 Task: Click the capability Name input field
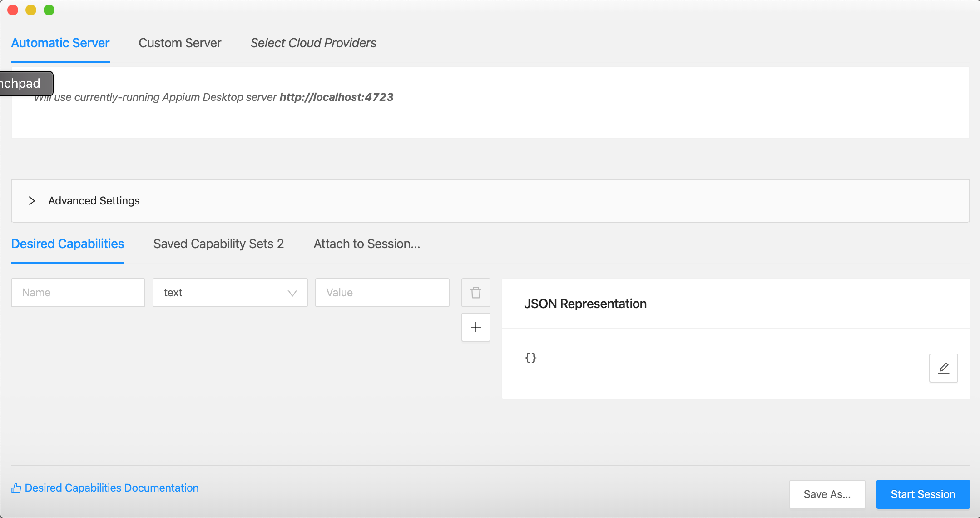[78, 293]
